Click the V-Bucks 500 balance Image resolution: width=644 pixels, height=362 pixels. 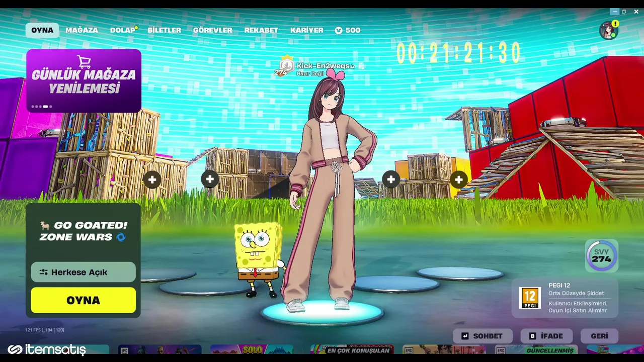click(x=348, y=30)
